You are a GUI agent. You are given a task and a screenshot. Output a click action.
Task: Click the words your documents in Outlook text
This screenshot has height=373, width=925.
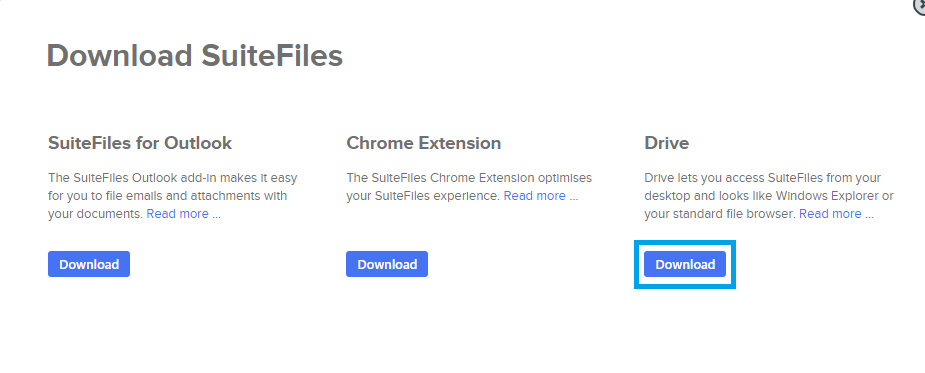coord(96,214)
